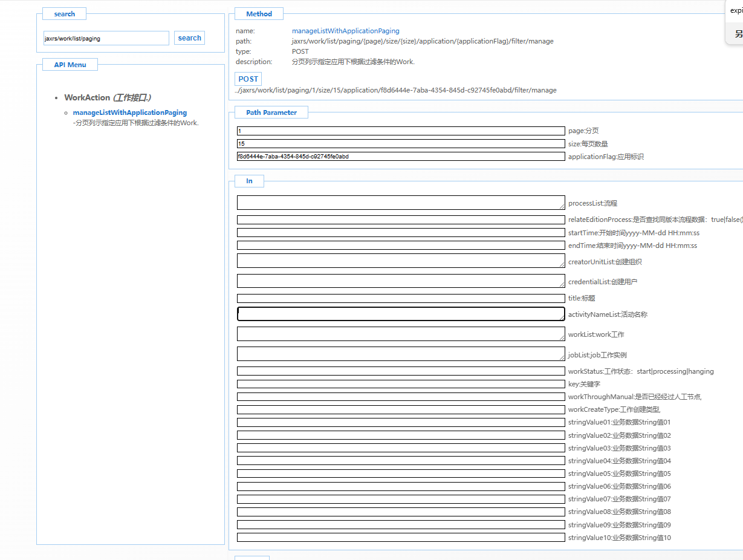Click the applicationFlag input field
Viewport: 743px width, 560px height.
[x=400, y=157]
